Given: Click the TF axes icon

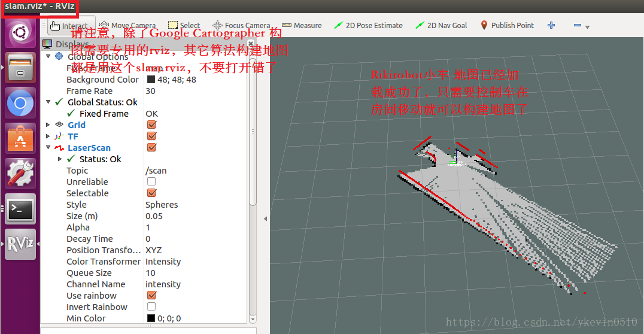Looking at the screenshot, I should click(x=59, y=136).
